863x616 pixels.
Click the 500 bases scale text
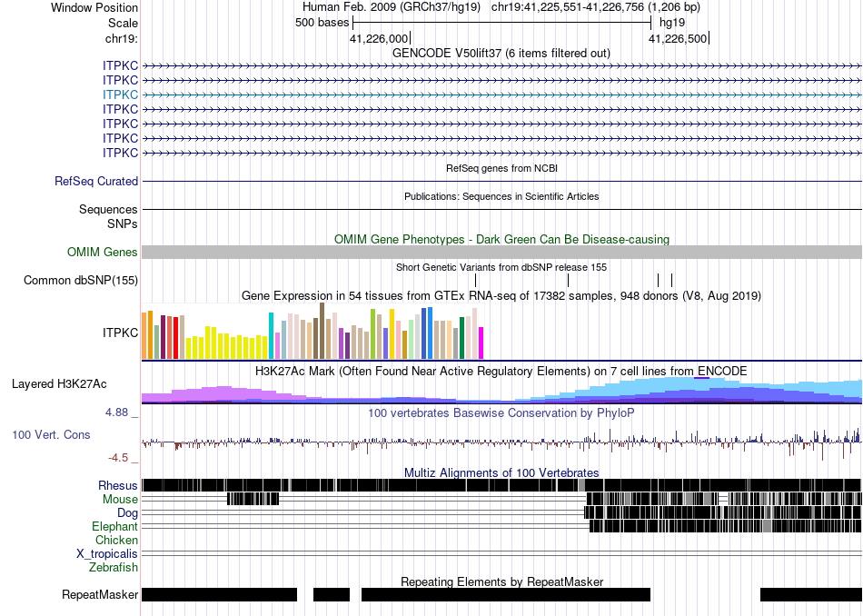click(x=322, y=23)
